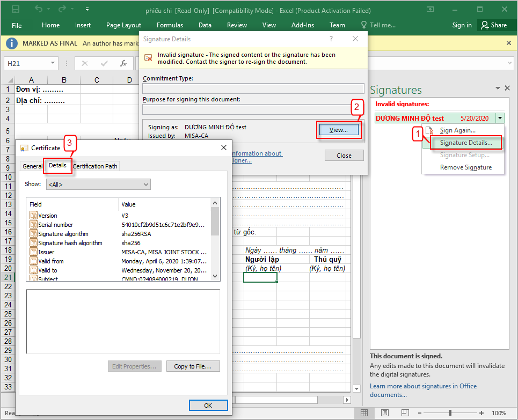Open the Page Layout ribbon tab
The width and height of the screenshot is (518, 420).
pos(123,25)
